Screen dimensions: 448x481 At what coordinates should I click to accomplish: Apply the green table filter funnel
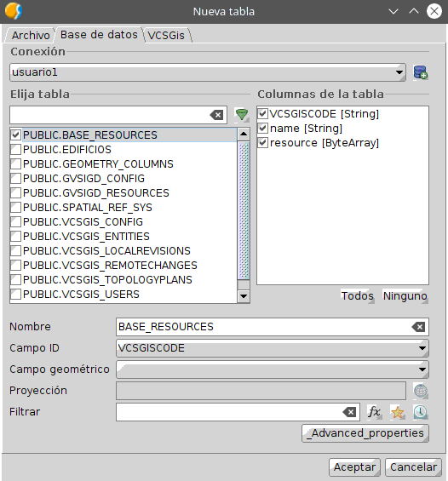pos(242,115)
